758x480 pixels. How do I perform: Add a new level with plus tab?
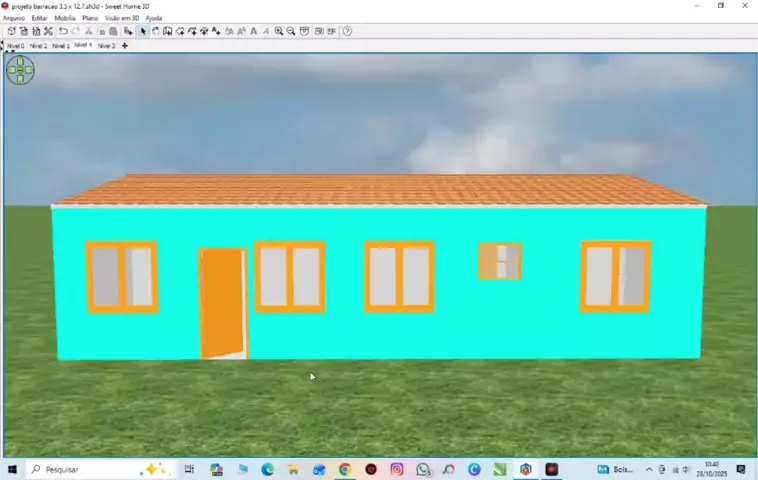(125, 46)
